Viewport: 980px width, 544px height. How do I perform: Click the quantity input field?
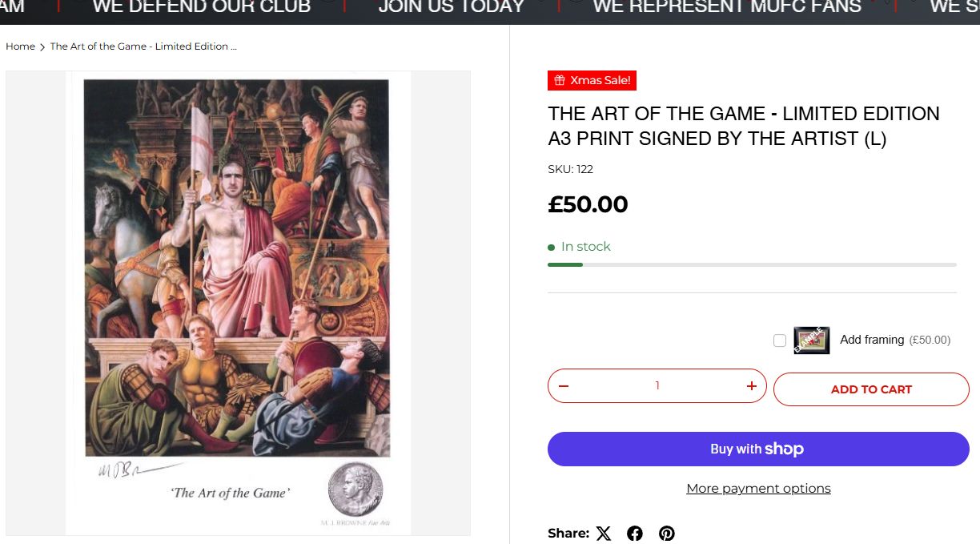coord(657,386)
